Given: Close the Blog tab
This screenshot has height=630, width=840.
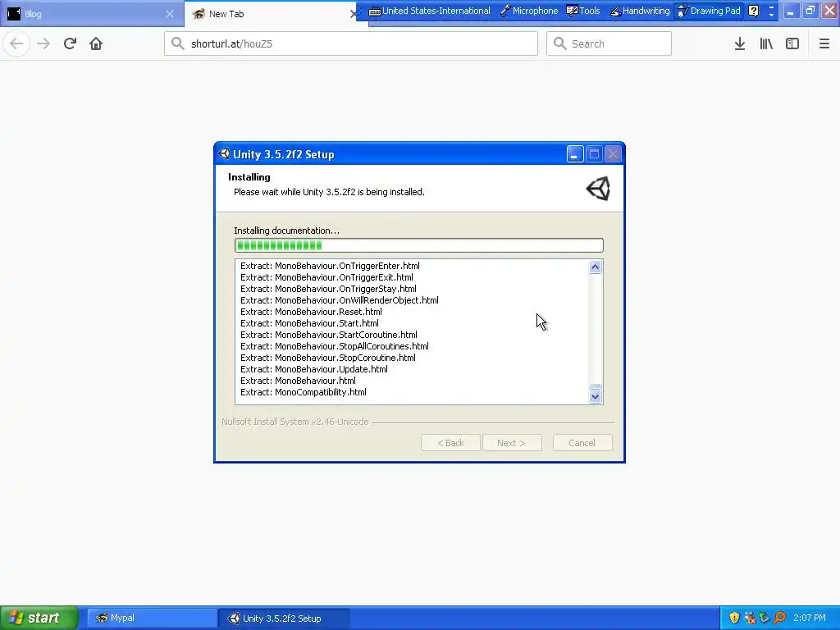Looking at the screenshot, I should [170, 14].
